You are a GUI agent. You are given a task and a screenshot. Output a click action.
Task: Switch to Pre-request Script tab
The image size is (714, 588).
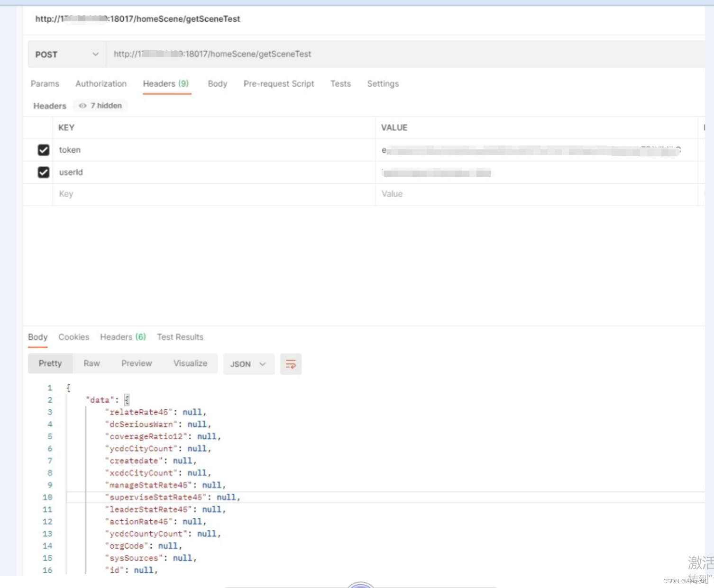(x=279, y=84)
